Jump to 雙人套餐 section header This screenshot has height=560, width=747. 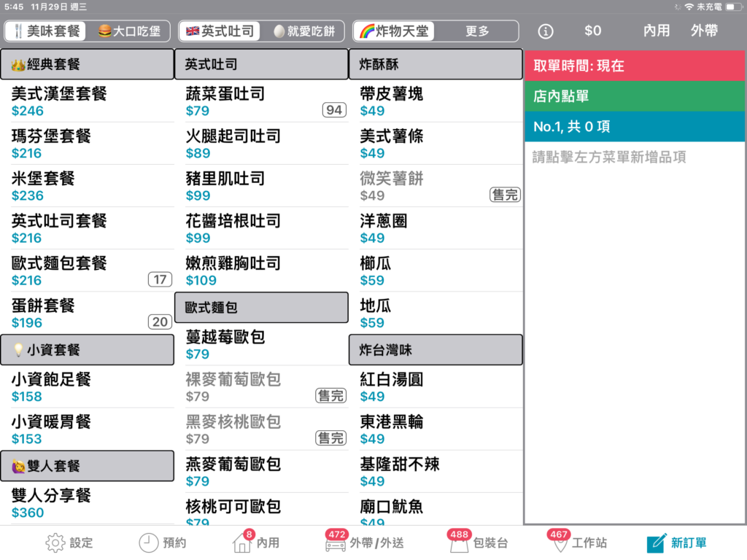tap(88, 466)
